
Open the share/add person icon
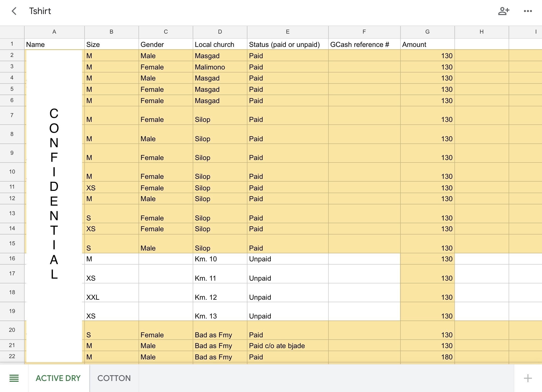(503, 11)
